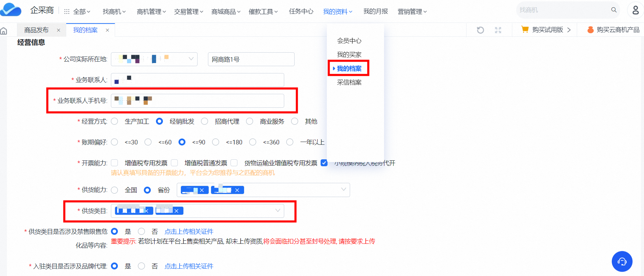Click 点击上传相关证件 for 品牌代理

pos(189,266)
